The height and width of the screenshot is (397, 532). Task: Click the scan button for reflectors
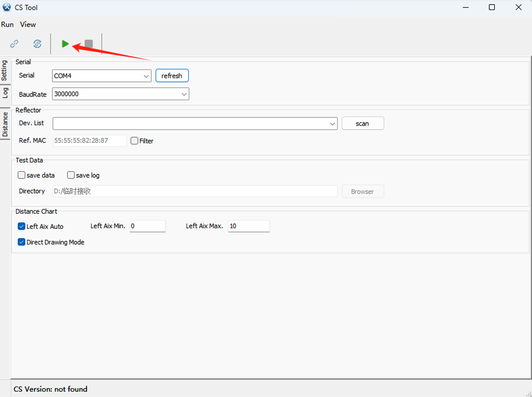(x=363, y=123)
